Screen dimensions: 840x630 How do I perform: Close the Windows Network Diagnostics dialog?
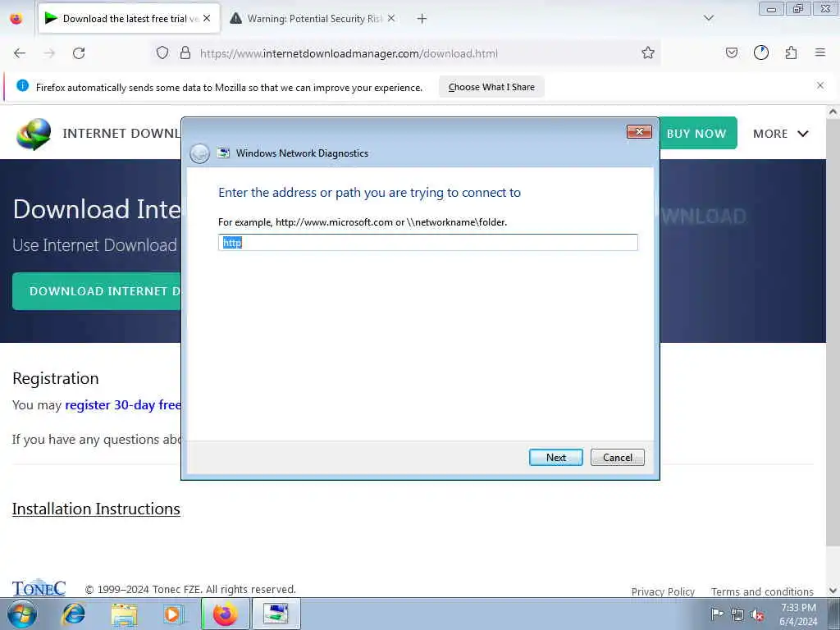[639, 132]
